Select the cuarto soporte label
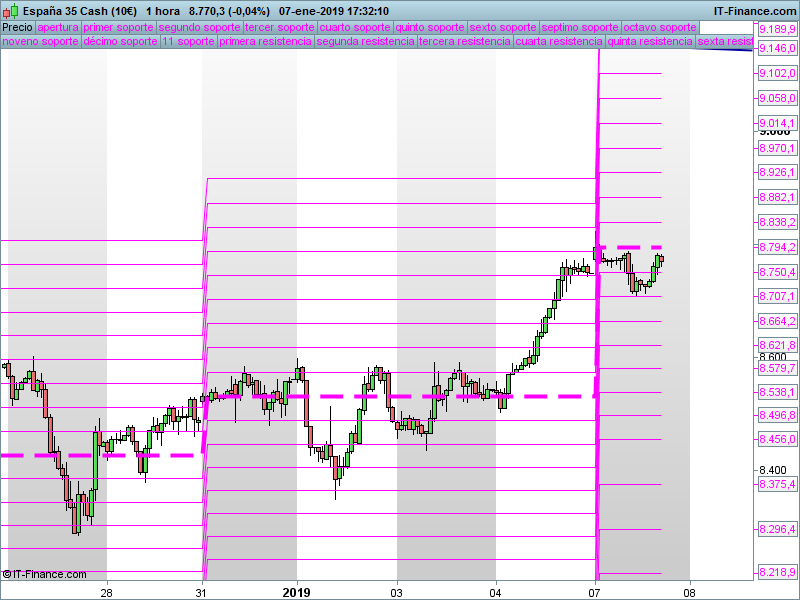The image size is (800, 600). [x=355, y=28]
